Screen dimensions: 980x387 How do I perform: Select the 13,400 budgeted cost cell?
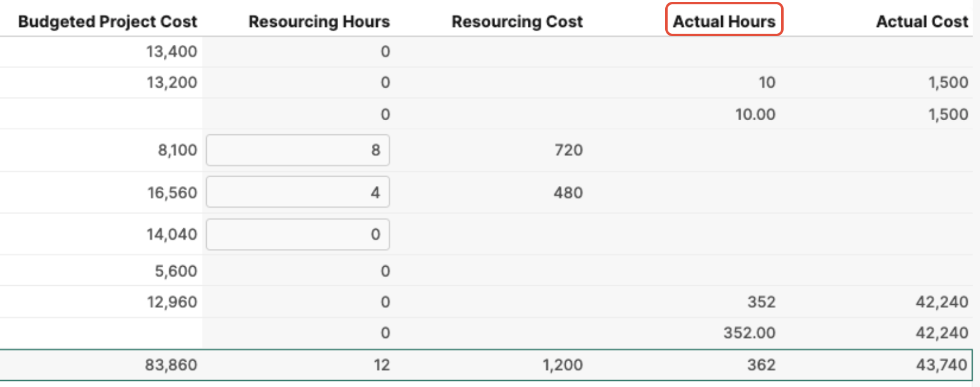coord(172,52)
